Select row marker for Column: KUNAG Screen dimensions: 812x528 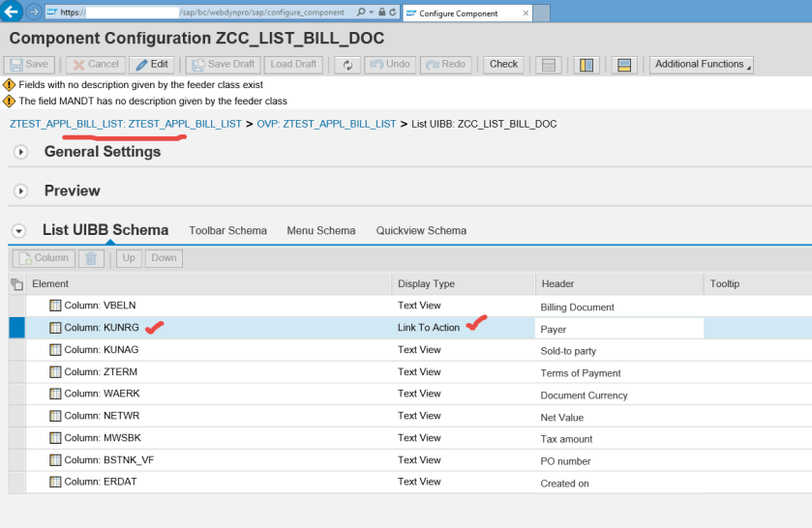point(15,350)
